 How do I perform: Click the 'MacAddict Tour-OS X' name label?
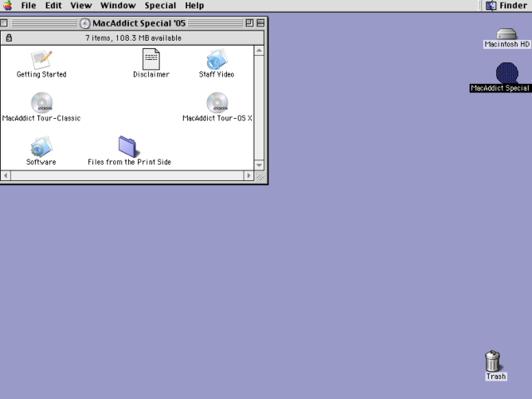pyautogui.click(x=217, y=118)
